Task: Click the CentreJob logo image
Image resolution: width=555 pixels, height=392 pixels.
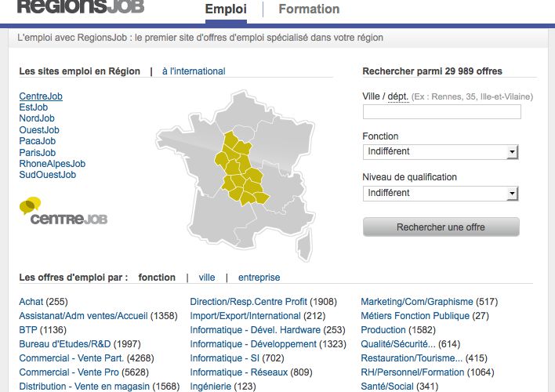Action: [x=63, y=212]
